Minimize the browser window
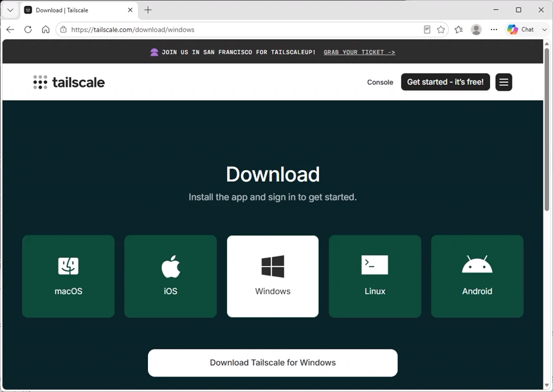Viewport: 553px width, 392px height. [496, 10]
